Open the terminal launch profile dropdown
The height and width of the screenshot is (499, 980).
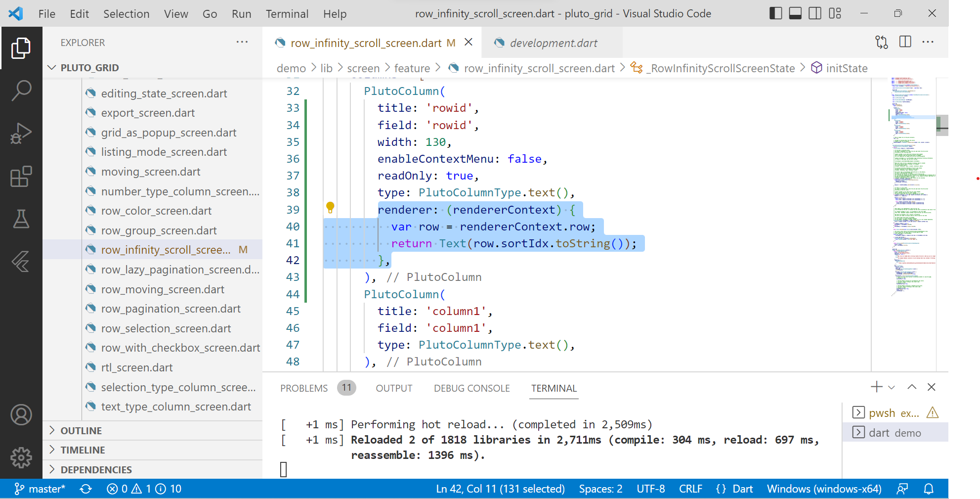pos(892,388)
